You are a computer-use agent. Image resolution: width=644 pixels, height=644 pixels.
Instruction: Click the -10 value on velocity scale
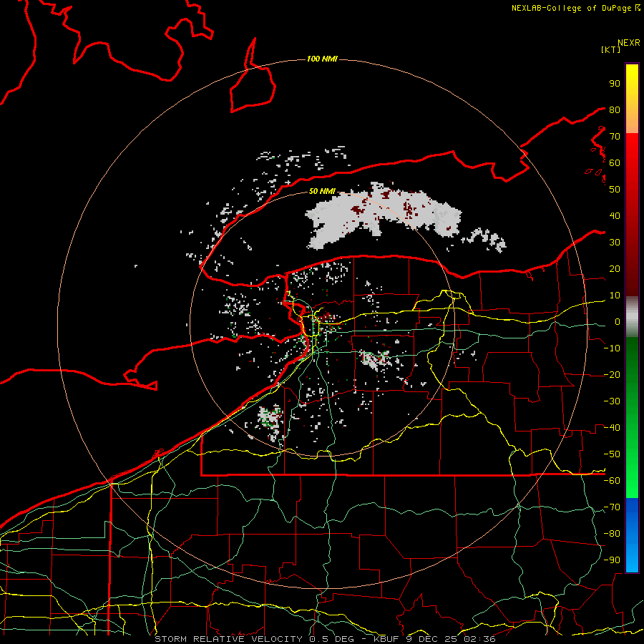(x=612, y=348)
